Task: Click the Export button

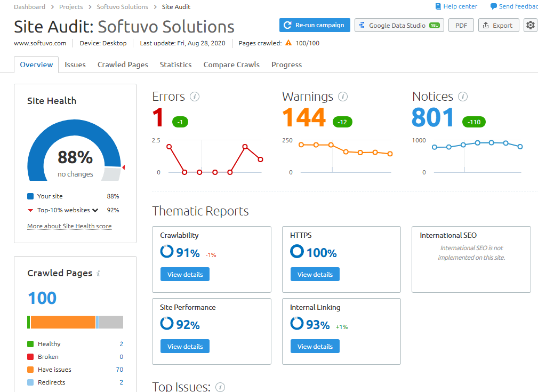Action: [499, 25]
